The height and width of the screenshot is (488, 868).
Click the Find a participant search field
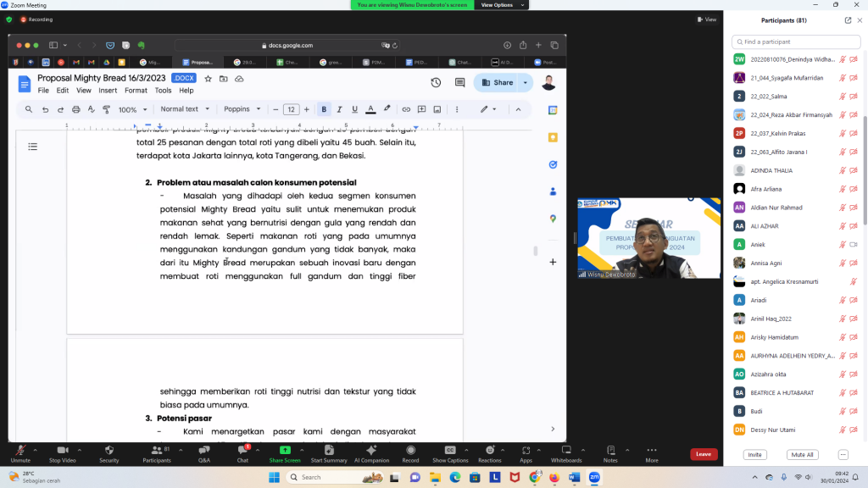pos(795,42)
